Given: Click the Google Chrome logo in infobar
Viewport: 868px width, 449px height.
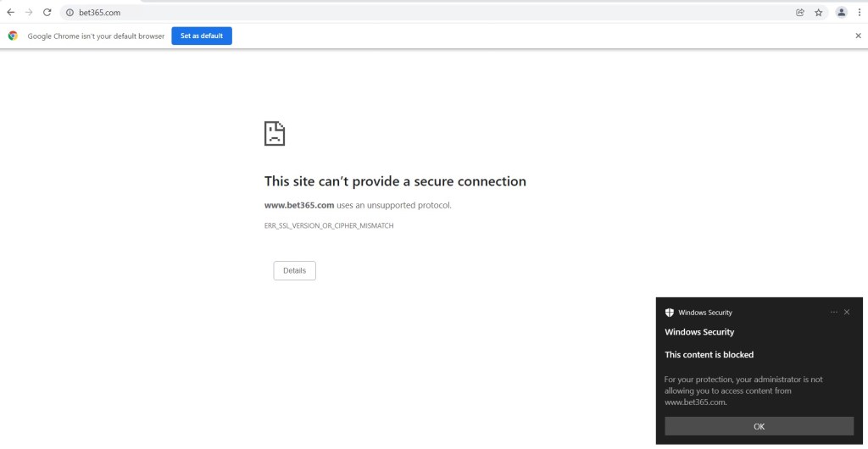Looking at the screenshot, I should pyautogui.click(x=13, y=36).
